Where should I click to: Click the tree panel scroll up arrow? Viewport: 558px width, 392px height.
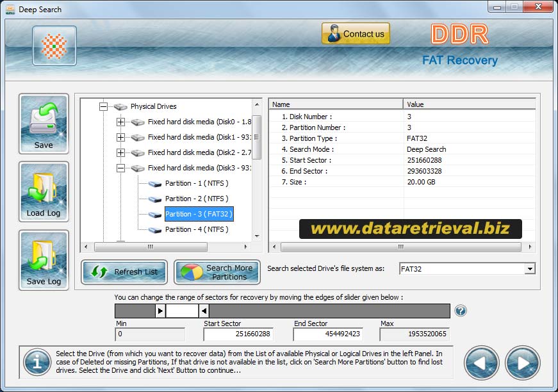pyautogui.click(x=257, y=104)
